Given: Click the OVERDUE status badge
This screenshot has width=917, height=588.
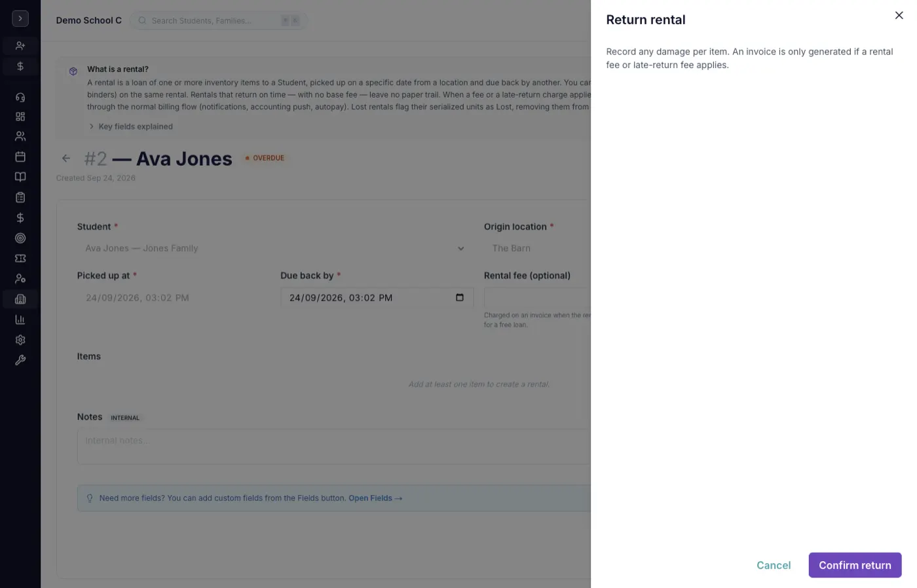Looking at the screenshot, I should [265, 158].
